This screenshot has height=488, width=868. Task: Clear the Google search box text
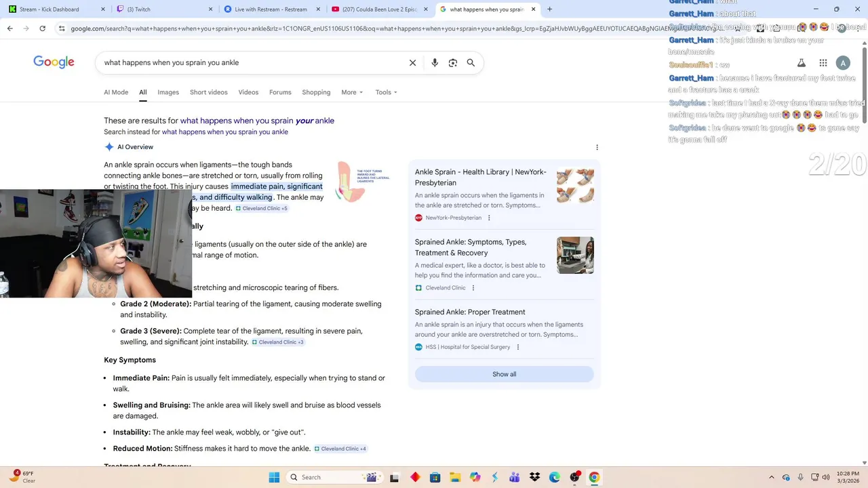point(412,62)
